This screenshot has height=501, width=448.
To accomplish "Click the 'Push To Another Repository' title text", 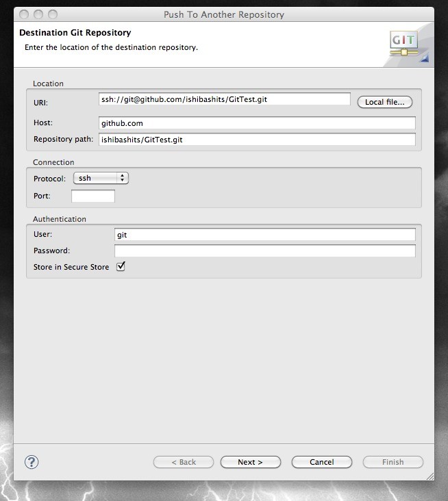I will (224, 14).
